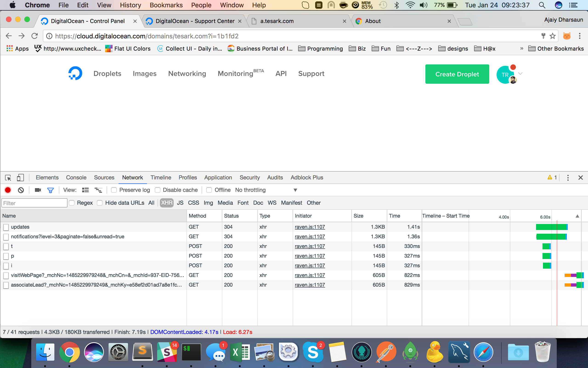This screenshot has width=588, height=368.
Task: Open the API nav link
Action: point(281,74)
